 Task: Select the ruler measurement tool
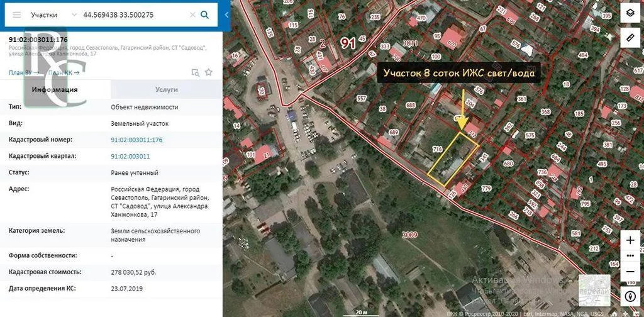[630, 37]
